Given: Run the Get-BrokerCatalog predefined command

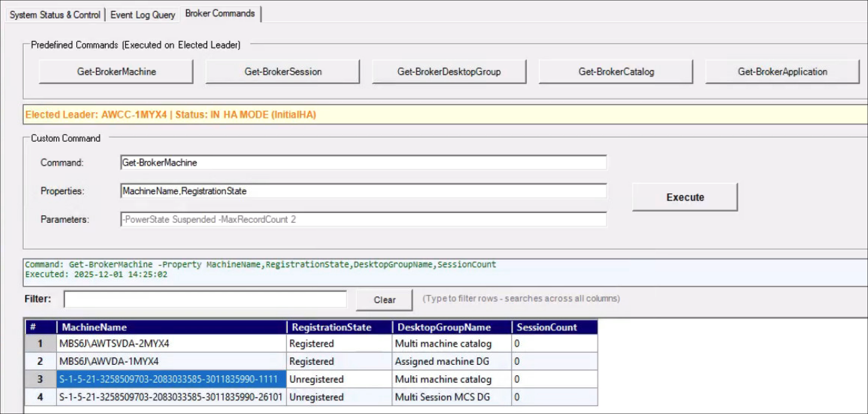Looking at the screenshot, I should point(616,71).
